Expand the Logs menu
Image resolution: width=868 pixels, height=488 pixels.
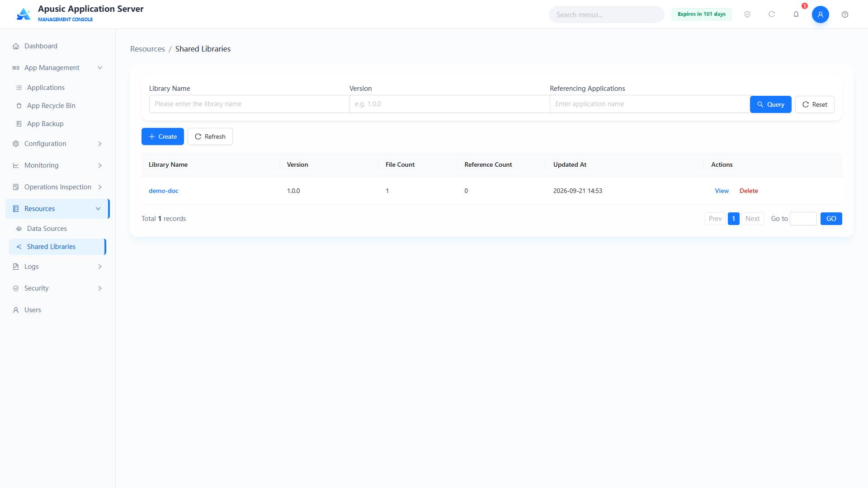point(58,267)
